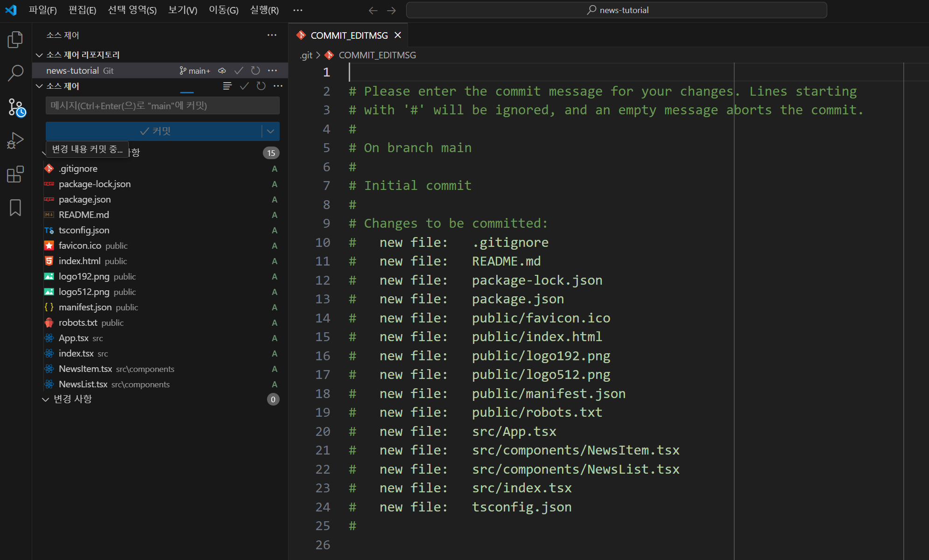Select NewsItem.tsx in staged changes
929x560 pixels.
pyautogui.click(x=85, y=369)
